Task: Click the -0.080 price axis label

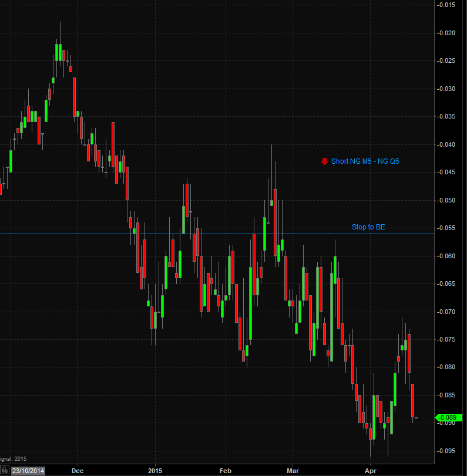Action: click(x=446, y=367)
